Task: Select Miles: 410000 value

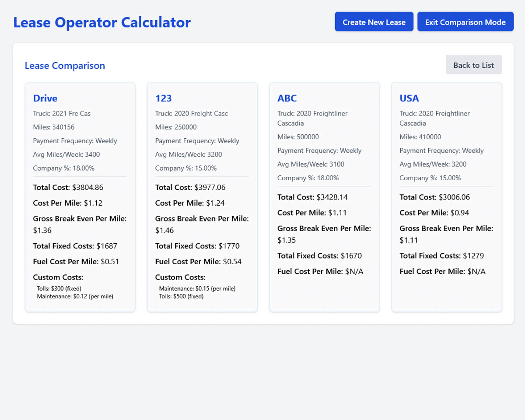Action: click(420, 136)
